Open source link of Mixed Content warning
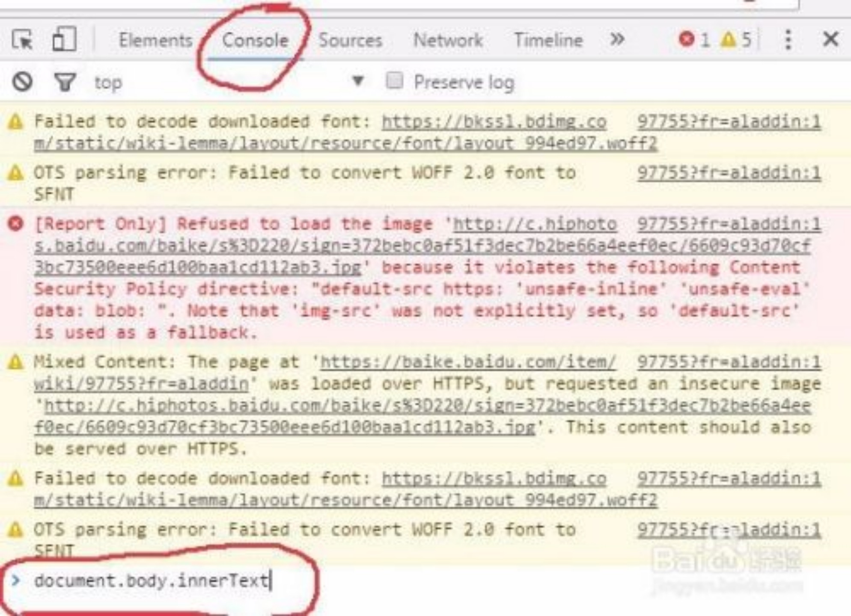Screen dimensions: 851x616 point(729,362)
